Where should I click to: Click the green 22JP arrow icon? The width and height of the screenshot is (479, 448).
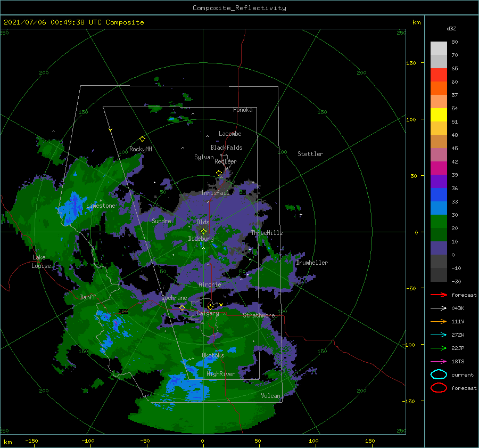(x=439, y=348)
